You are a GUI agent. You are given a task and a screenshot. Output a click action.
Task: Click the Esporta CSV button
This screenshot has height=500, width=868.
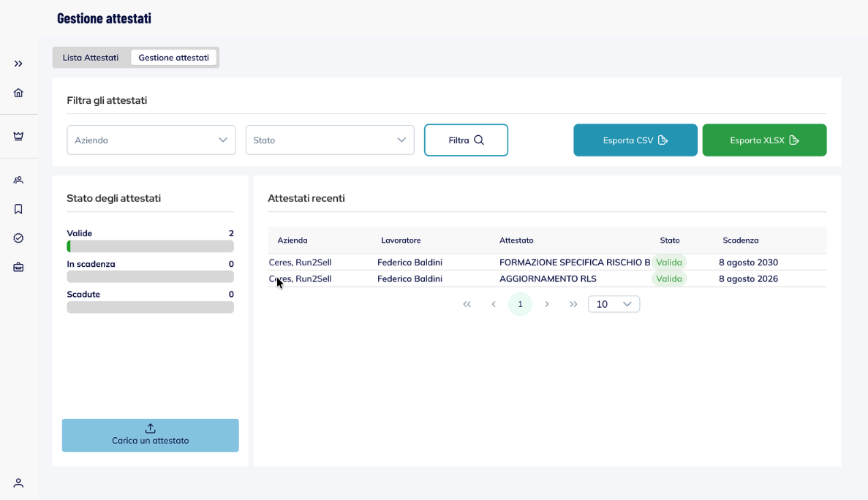pyautogui.click(x=635, y=140)
